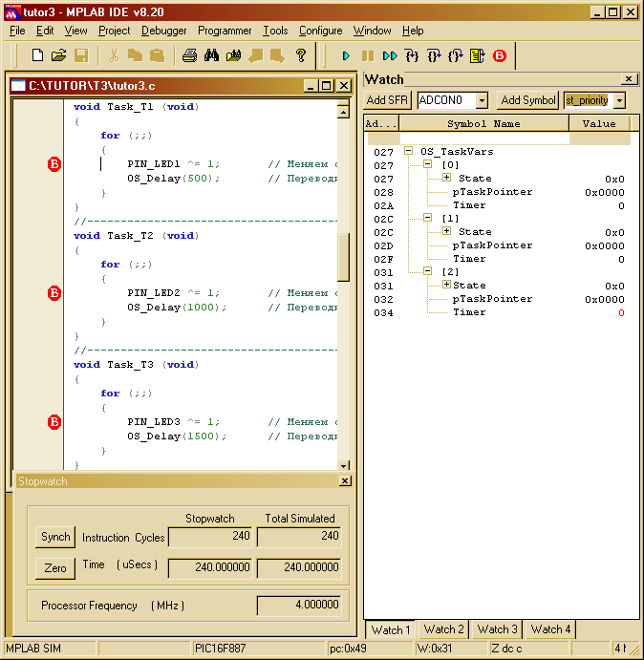The height and width of the screenshot is (660, 644).
Task: Copy selection with the toolbar copy icon
Action: tap(136, 55)
